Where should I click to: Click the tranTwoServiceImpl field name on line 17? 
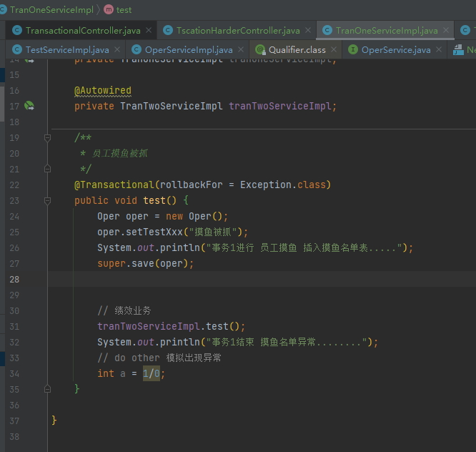(x=279, y=106)
